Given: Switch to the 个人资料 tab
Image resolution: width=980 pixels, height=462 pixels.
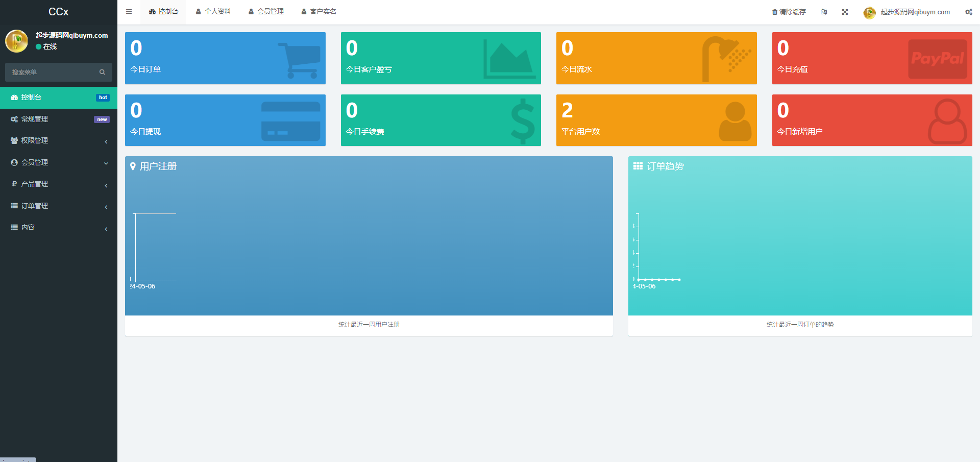Looking at the screenshot, I should tap(213, 12).
